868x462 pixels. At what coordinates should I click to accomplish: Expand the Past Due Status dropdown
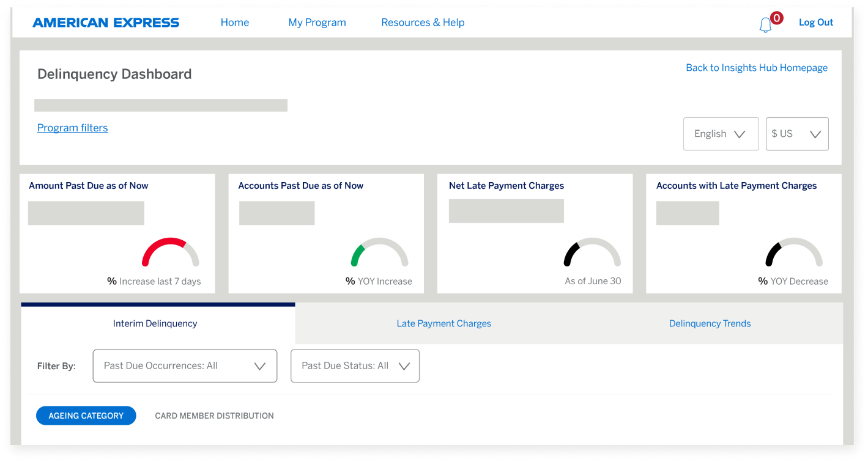click(x=355, y=366)
